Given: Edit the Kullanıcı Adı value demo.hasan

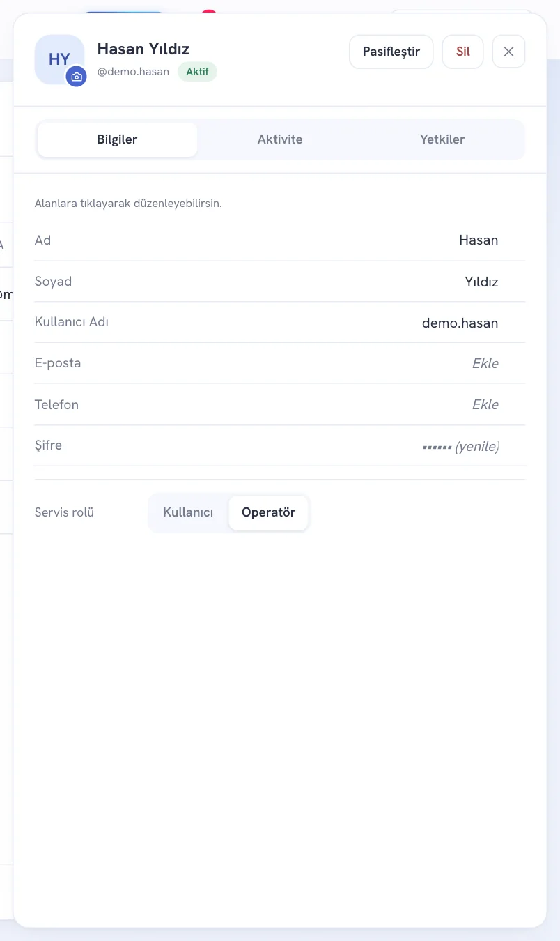Looking at the screenshot, I should pos(460,323).
